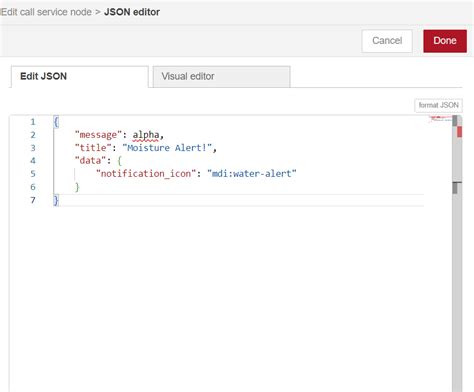
Task: Cancel the JSON editor
Action: click(387, 41)
